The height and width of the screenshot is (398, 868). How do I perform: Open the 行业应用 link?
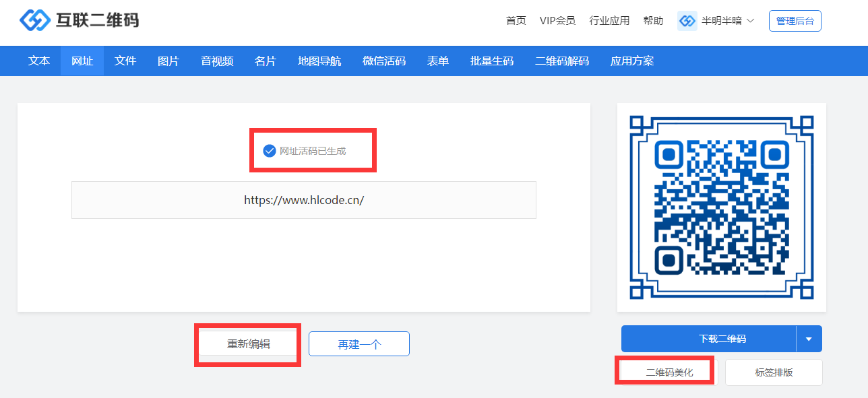[x=609, y=21]
